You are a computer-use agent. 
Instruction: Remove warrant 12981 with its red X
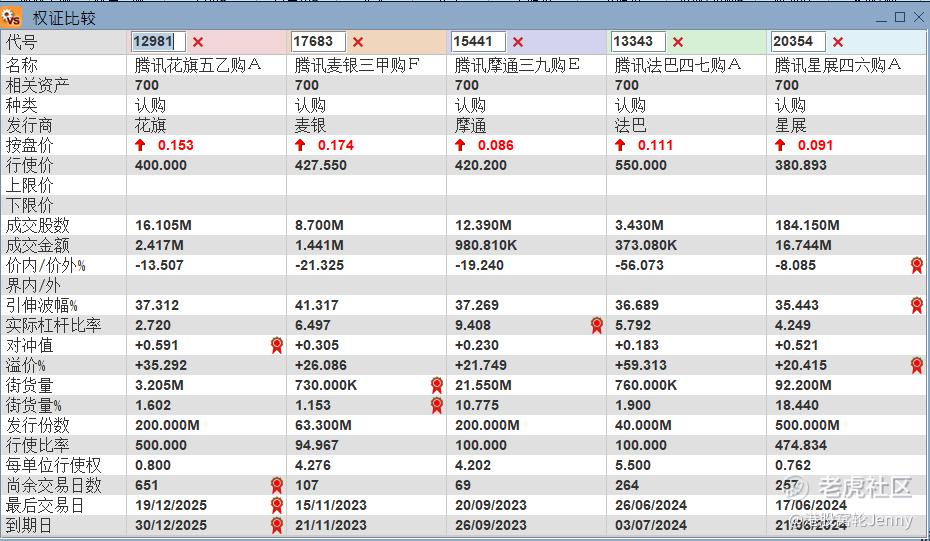click(198, 42)
